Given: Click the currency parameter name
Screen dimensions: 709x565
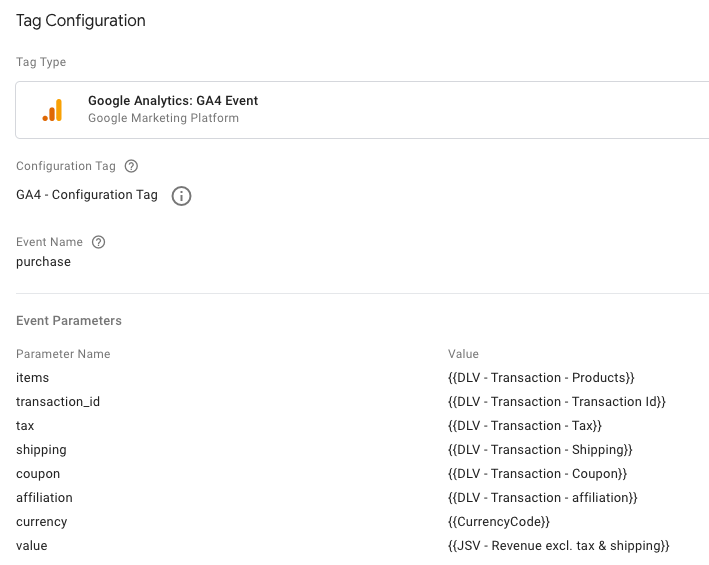Looking at the screenshot, I should pos(41,522).
